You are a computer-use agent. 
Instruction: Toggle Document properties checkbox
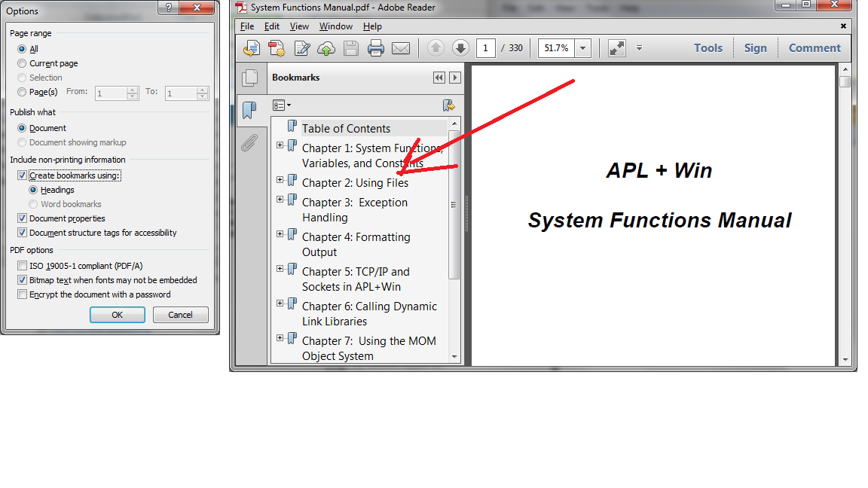tap(22, 218)
